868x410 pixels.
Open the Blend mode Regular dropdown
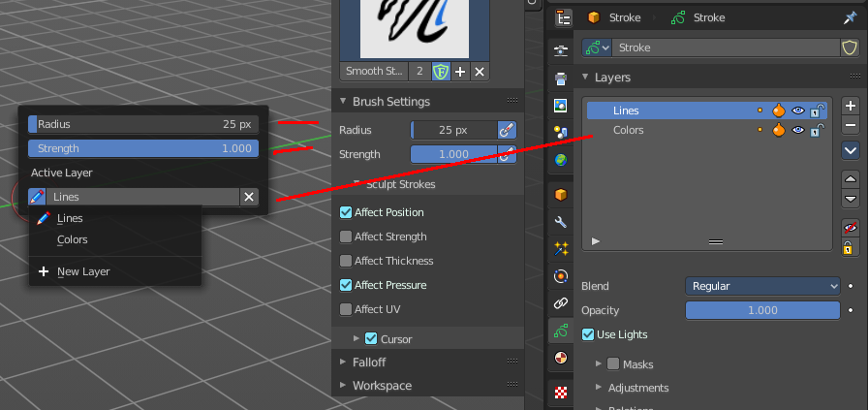(762, 287)
